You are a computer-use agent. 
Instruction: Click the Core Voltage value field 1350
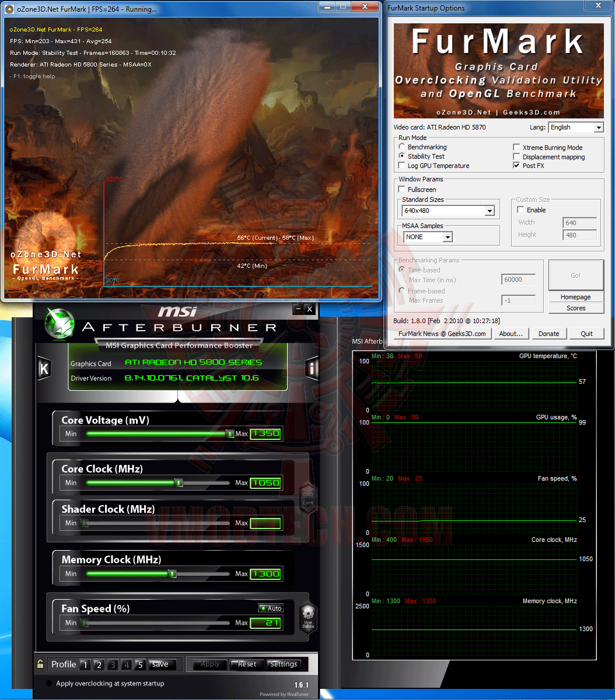(265, 433)
